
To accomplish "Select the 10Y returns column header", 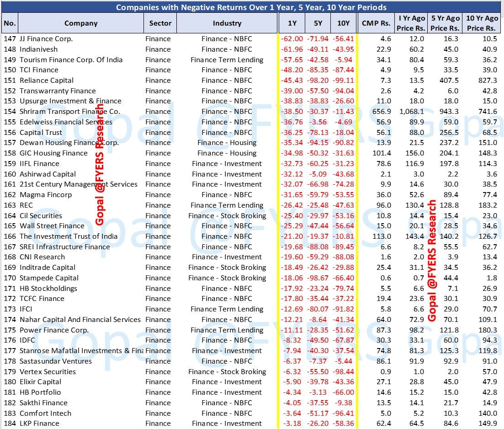I will click(x=343, y=23).
